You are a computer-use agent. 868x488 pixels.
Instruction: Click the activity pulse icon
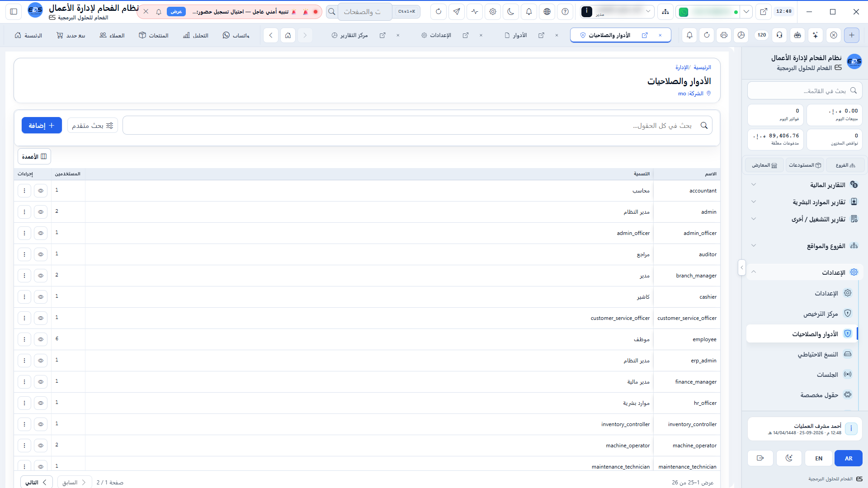(475, 12)
